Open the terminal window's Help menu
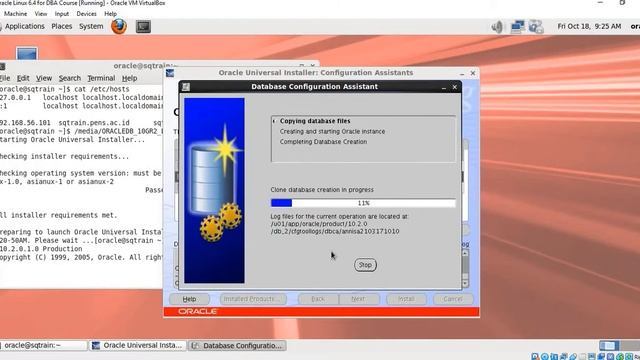Screen dimensions: 640x360 [129, 78]
